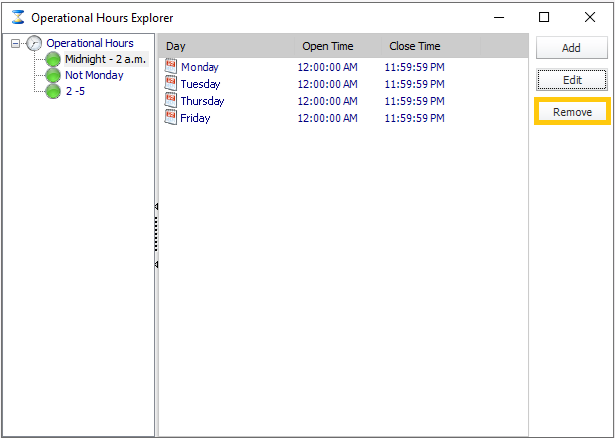The image size is (615, 438).
Task: Click the Friday close time 11:59:59 PM
Action: point(415,118)
